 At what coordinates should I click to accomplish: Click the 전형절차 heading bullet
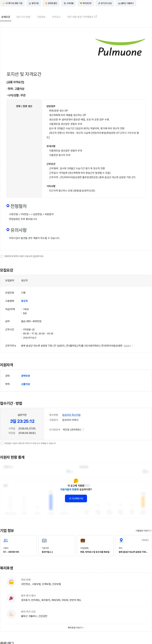pos(8,206)
